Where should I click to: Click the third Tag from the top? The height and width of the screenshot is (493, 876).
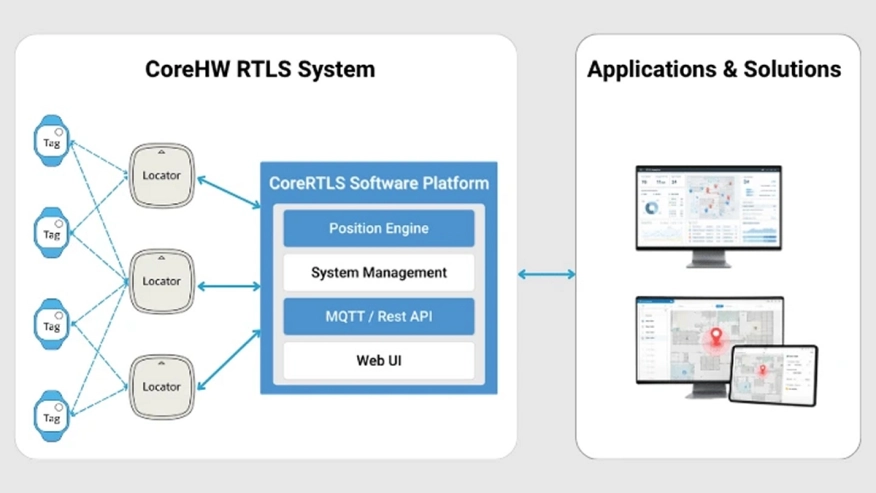point(51,325)
